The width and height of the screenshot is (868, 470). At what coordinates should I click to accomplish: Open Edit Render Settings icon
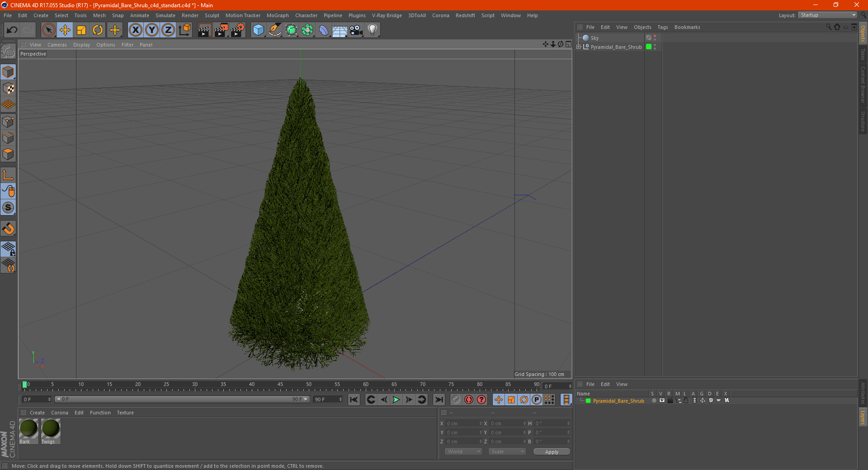(x=238, y=30)
